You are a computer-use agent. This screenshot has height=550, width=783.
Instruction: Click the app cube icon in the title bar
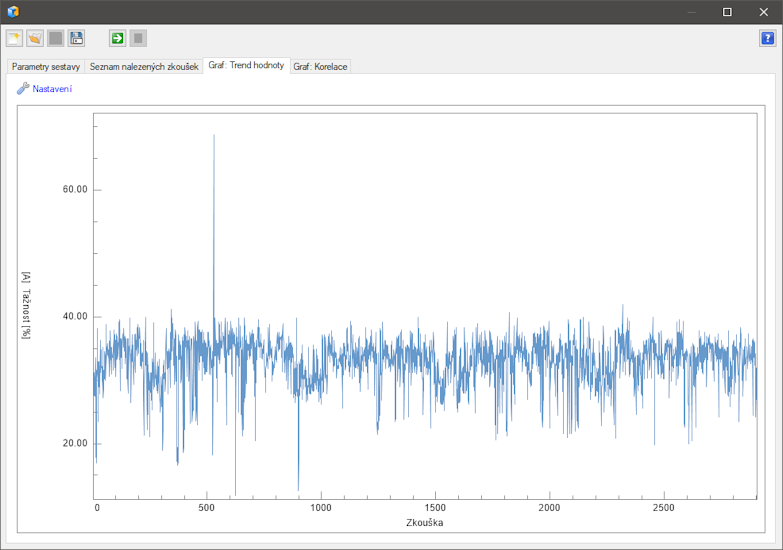coord(13,11)
